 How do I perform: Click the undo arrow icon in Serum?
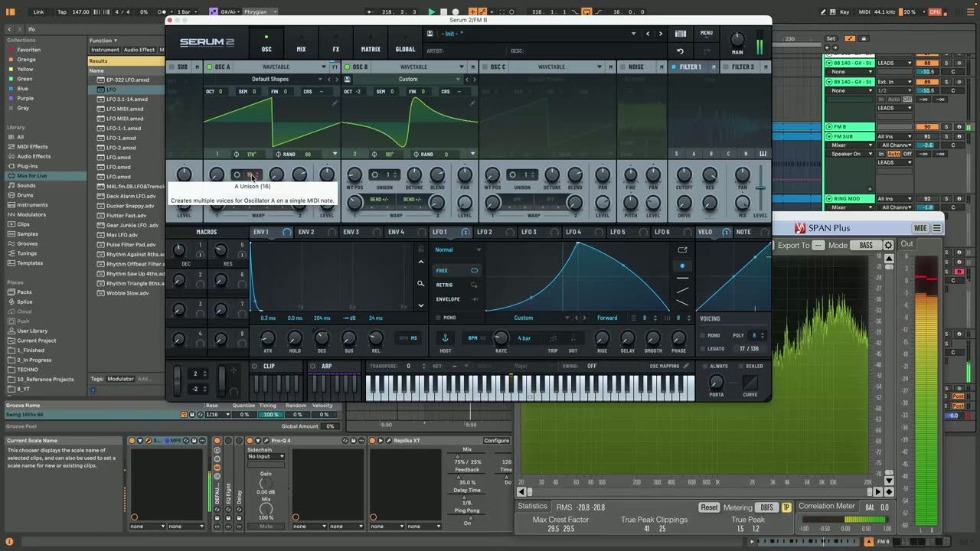tap(680, 51)
